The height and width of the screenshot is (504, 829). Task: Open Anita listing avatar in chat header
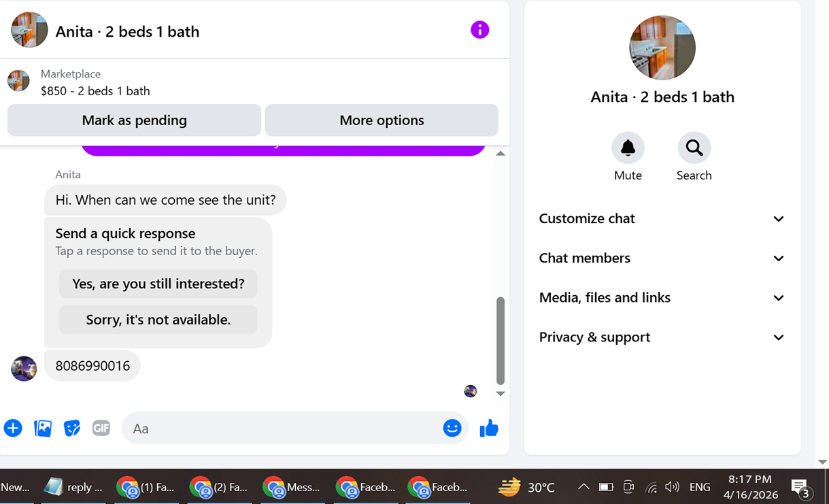(29, 30)
